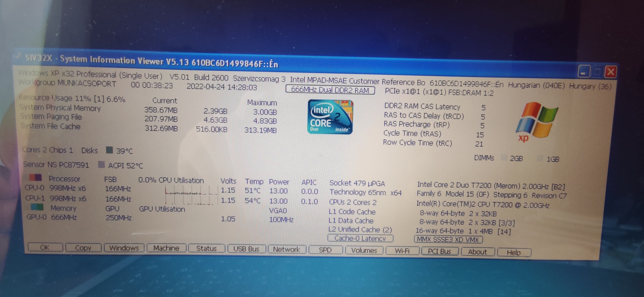Click the RAS to CAS Delay (tRCD) label
Viewport: 644px width, 297px height.
(x=424, y=116)
